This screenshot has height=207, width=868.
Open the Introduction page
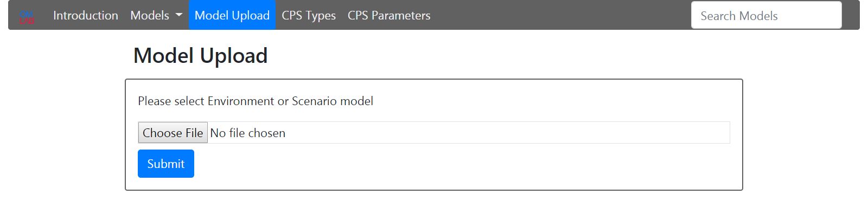click(x=86, y=15)
